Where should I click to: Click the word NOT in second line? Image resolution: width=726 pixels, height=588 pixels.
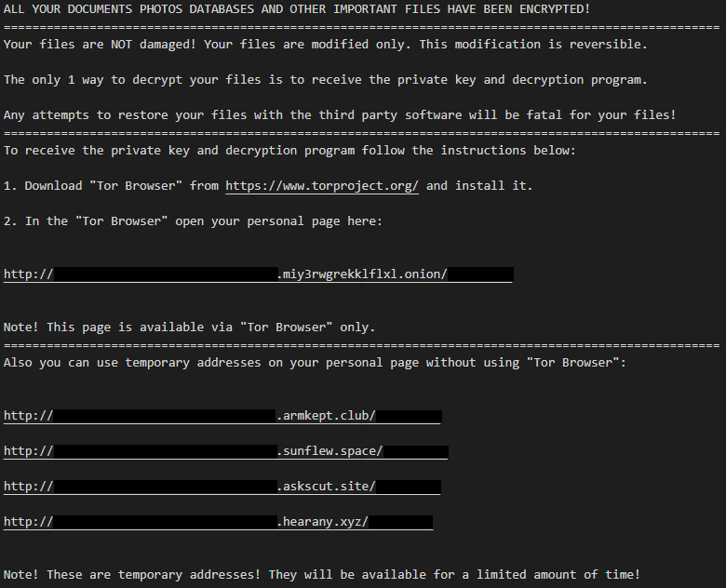[121, 45]
